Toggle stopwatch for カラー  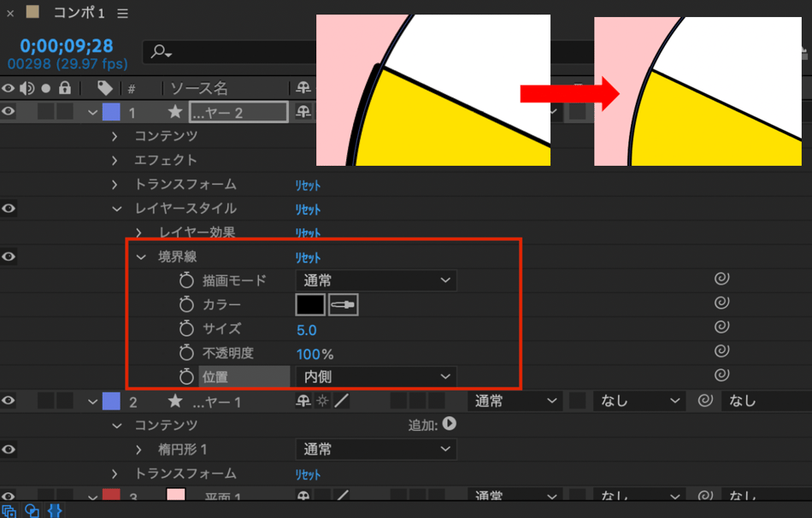click(186, 304)
